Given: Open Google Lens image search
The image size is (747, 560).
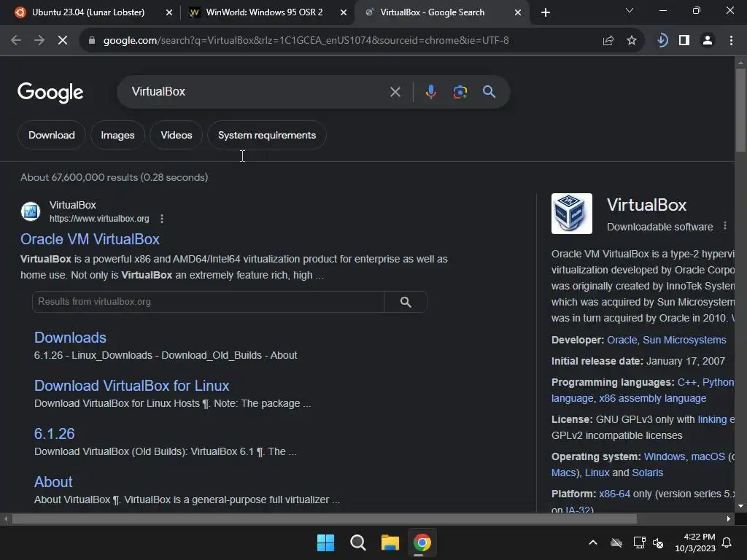Looking at the screenshot, I should point(460,91).
